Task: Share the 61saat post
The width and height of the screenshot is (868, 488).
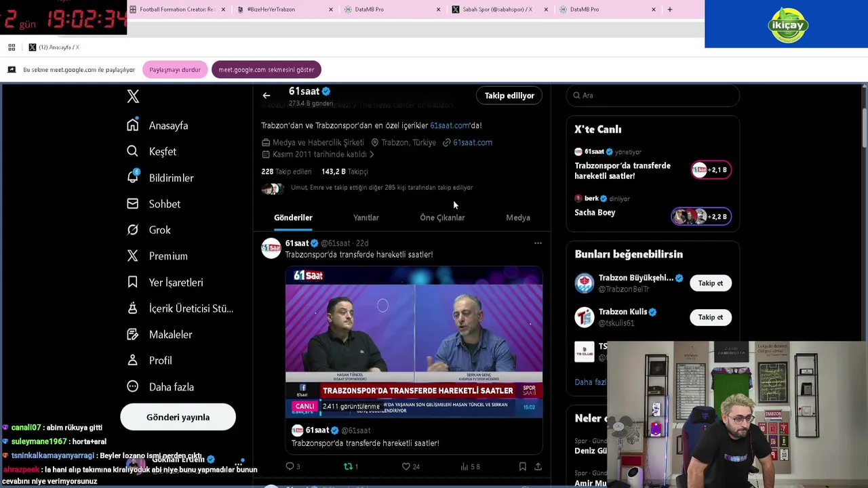Action: coord(538,466)
